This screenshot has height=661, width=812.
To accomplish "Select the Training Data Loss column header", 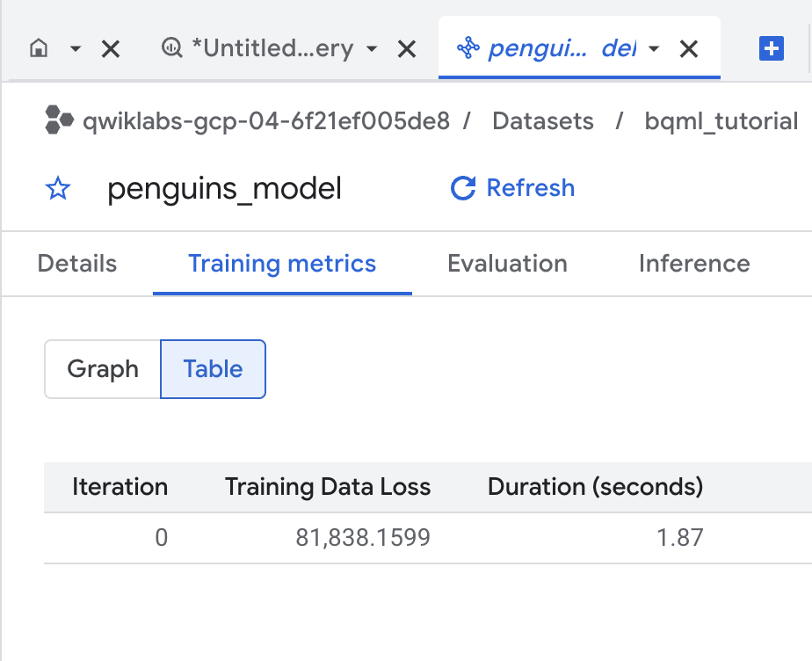I will coord(327,487).
